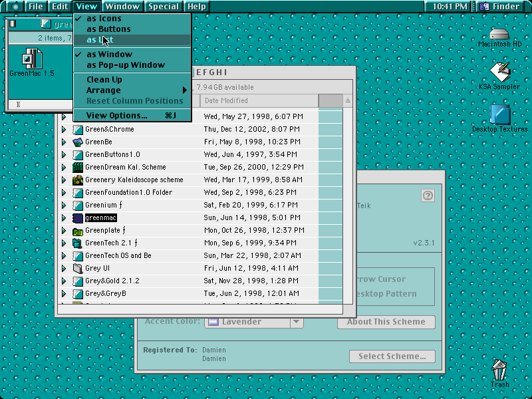Choose 'as Buttons' in View menu
Screen dimensions: 532x399
tap(132, 29)
